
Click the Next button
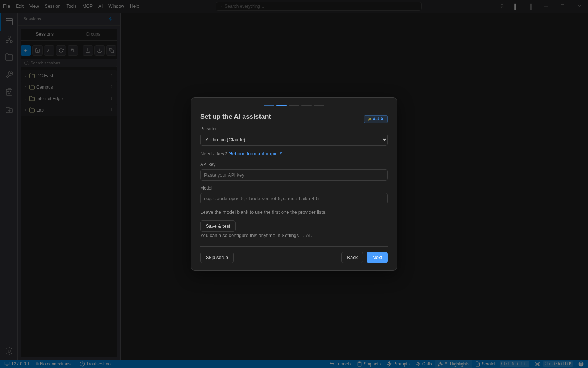tap(377, 258)
